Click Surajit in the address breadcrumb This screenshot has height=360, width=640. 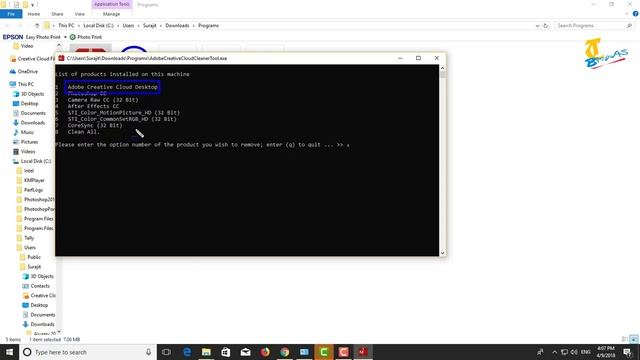[149, 26]
